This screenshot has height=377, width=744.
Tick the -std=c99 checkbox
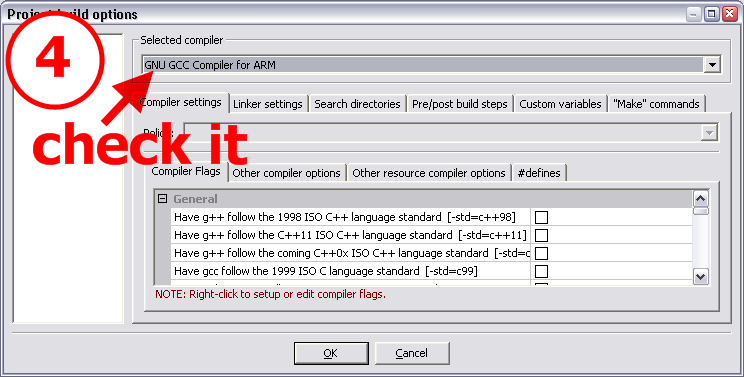(541, 271)
